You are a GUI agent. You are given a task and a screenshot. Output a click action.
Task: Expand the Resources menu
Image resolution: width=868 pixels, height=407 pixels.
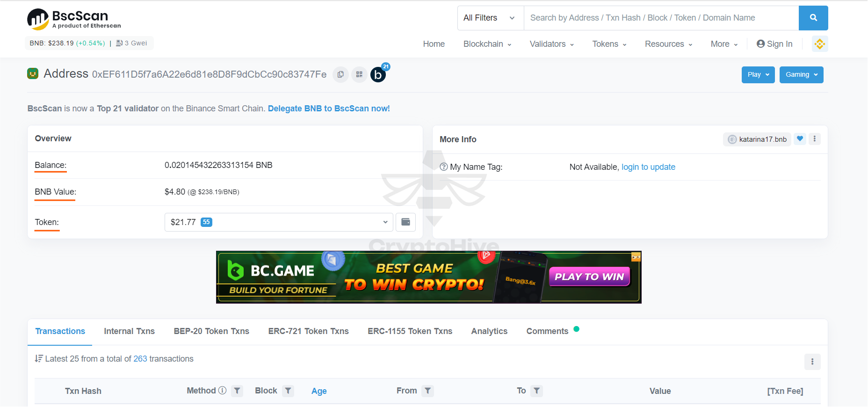point(669,44)
